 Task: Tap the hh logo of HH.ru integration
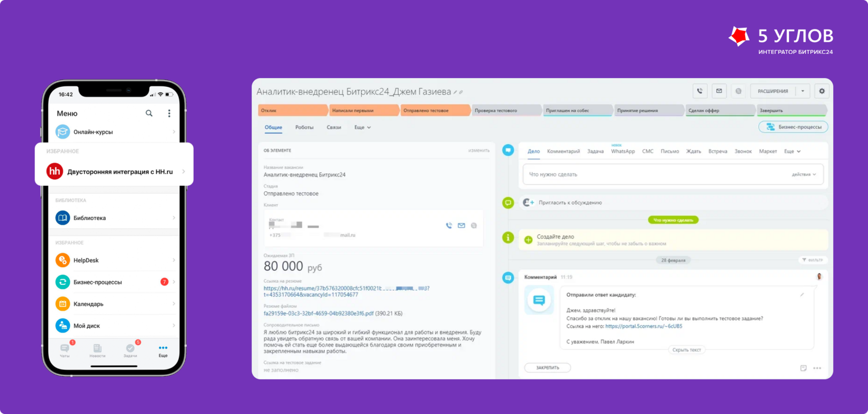55,171
